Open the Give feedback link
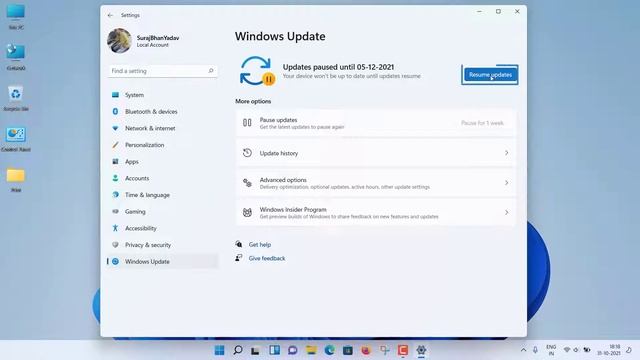Viewport: 640px width, 360px height. (x=267, y=258)
